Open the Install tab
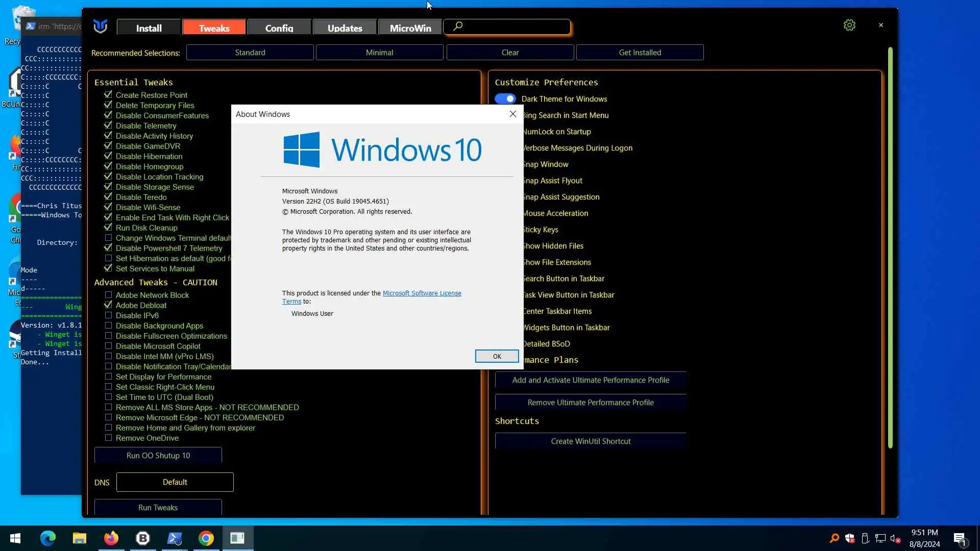Viewport: 980px width, 551px height. (149, 28)
